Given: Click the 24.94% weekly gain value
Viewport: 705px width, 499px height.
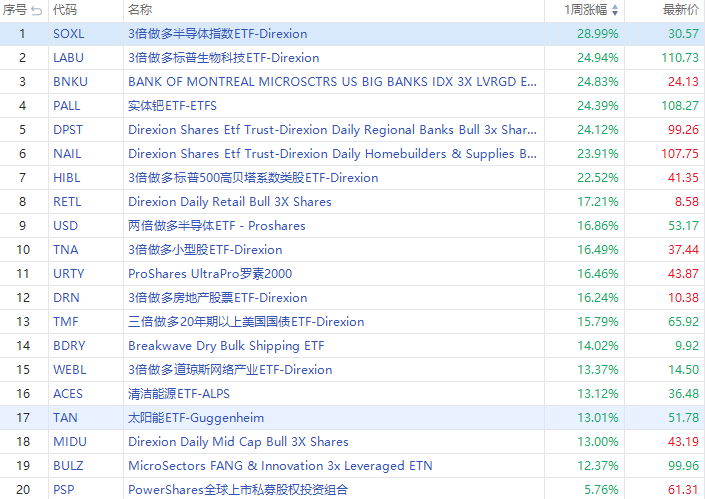Looking at the screenshot, I should (598, 58).
